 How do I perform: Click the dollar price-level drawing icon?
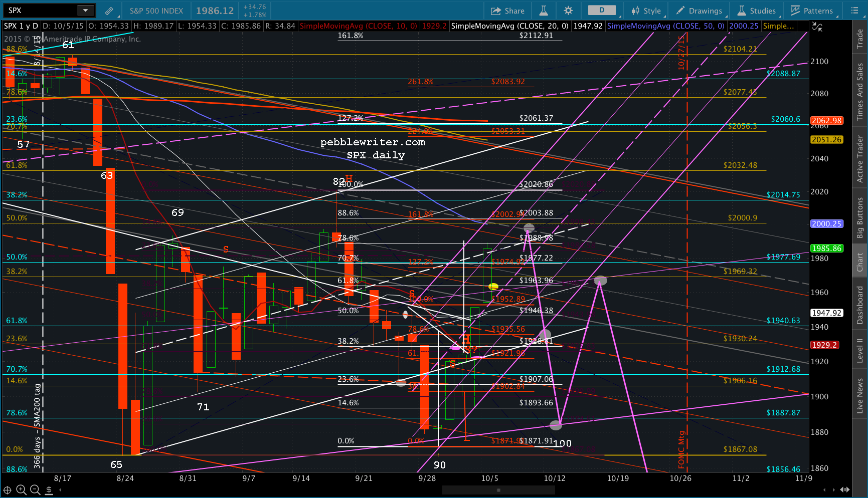[49, 490]
